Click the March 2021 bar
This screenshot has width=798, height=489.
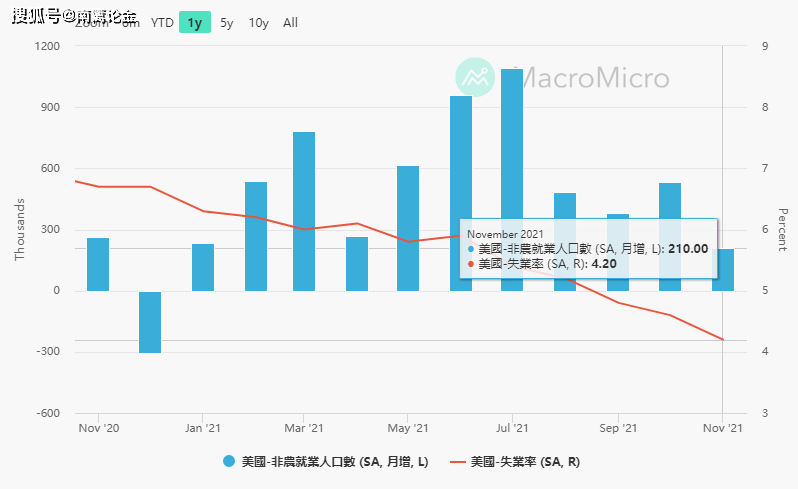pyautogui.click(x=304, y=212)
